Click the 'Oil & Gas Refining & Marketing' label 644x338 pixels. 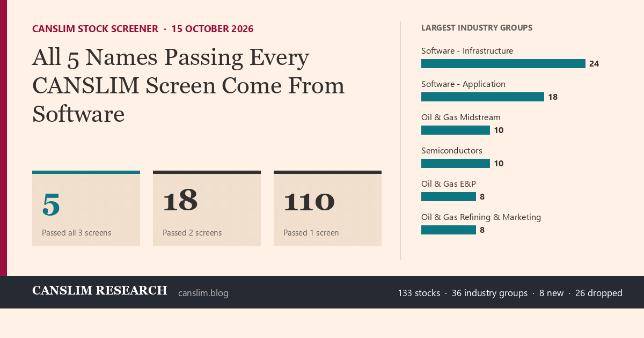pyautogui.click(x=481, y=217)
